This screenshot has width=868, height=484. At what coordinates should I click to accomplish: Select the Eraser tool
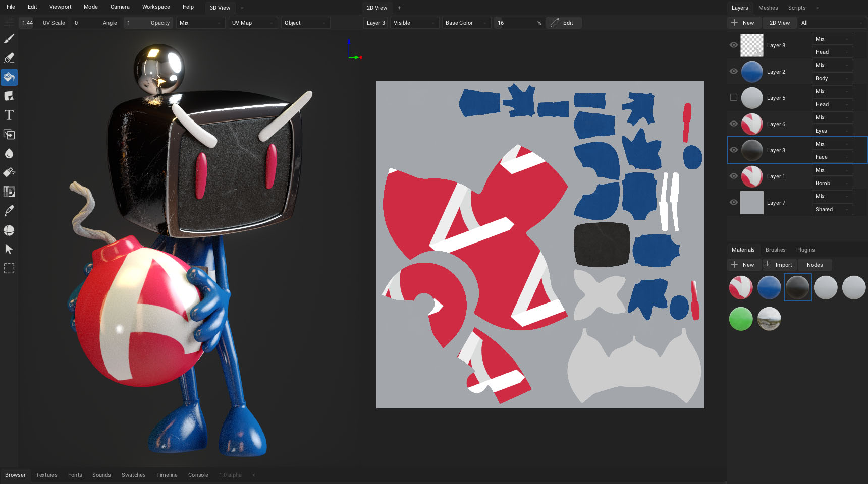click(9, 58)
